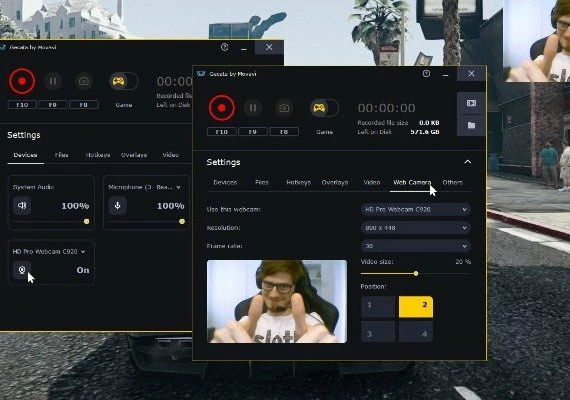Screen dimensions: 570x400
Task: Open Microphone device dropdown in back window
Action: (x=144, y=187)
